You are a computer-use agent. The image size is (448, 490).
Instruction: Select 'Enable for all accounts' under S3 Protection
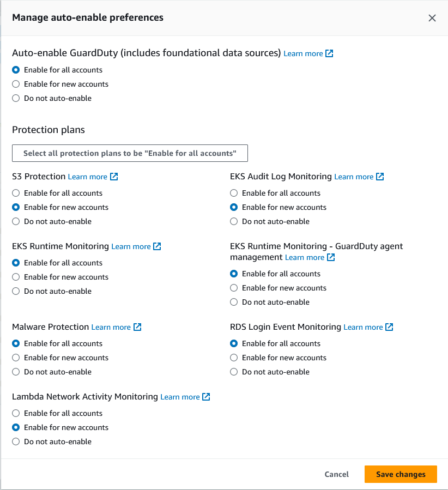tap(16, 193)
